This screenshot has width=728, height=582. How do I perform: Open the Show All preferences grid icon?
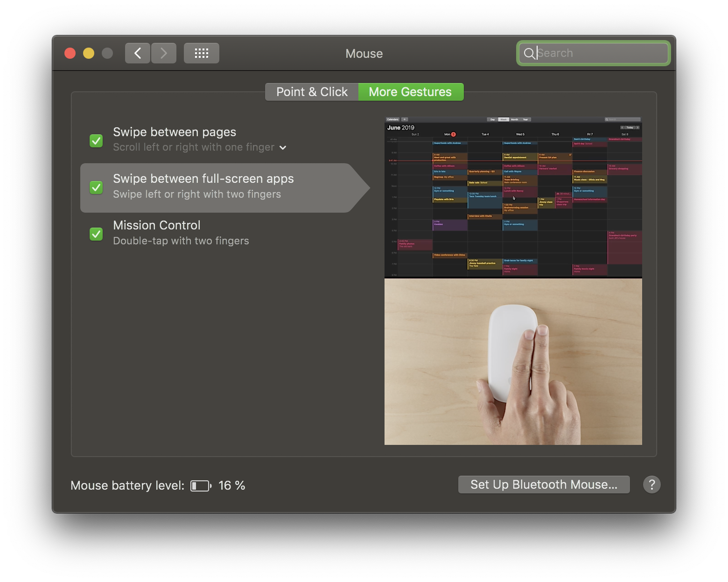tap(201, 53)
